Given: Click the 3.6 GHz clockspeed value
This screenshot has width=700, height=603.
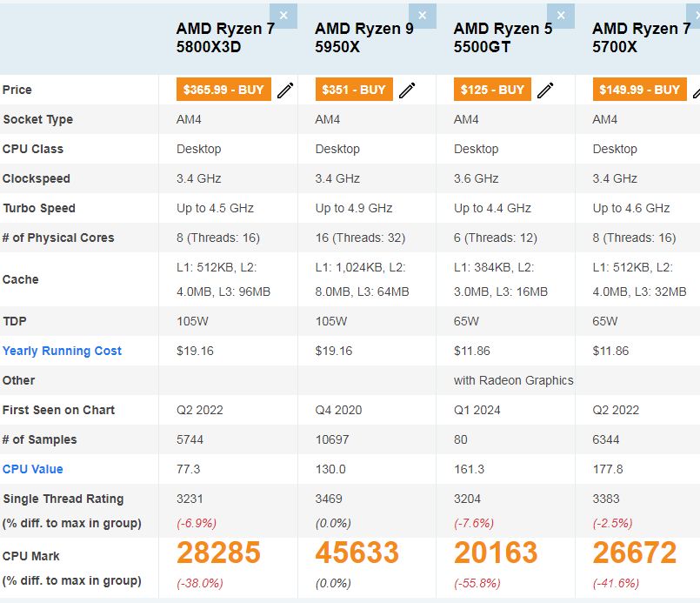Looking at the screenshot, I should (x=477, y=178).
